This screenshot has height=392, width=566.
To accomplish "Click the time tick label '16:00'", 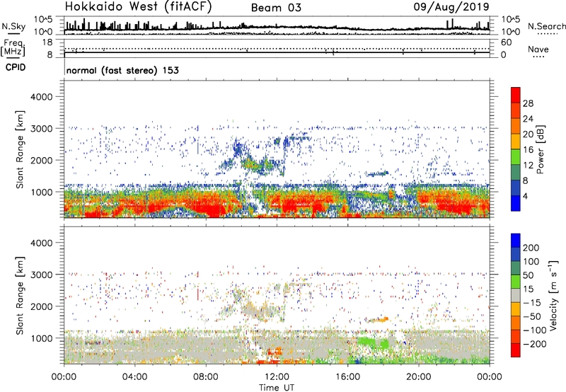I will pos(347,377).
